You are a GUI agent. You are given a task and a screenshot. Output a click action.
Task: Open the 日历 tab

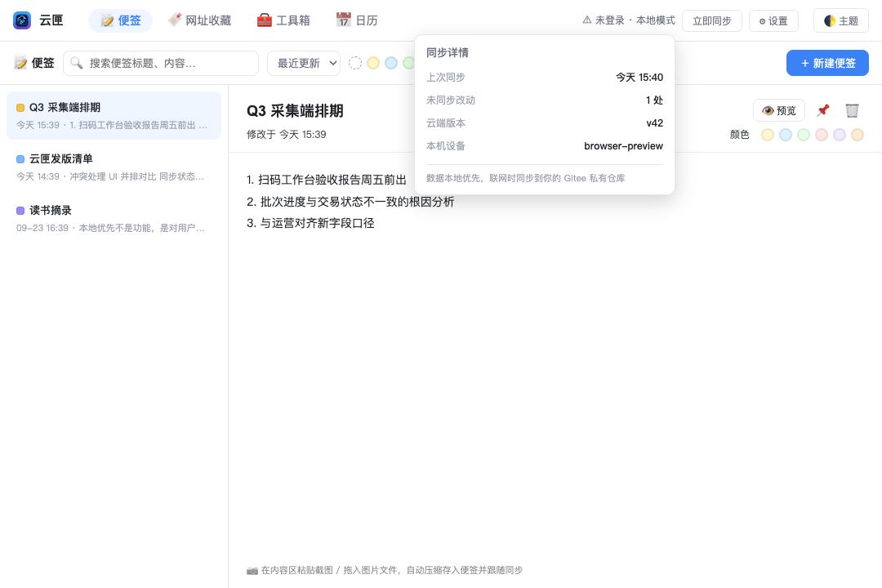click(x=357, y=20)
